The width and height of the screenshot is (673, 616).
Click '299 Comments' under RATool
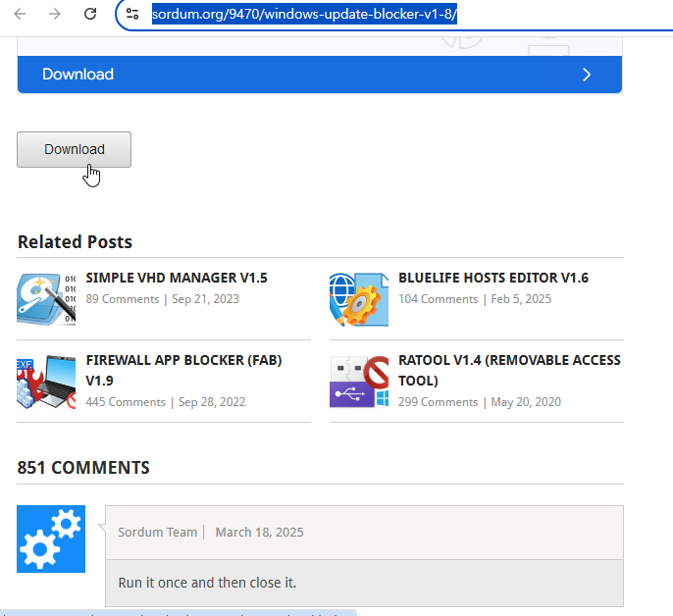(x=438, y=402)
